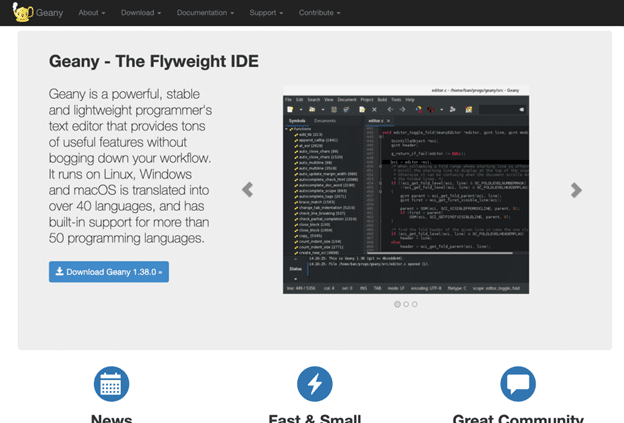Expand the Contribute menu
This screenshot has width=624, height=423.
(320, 13)
